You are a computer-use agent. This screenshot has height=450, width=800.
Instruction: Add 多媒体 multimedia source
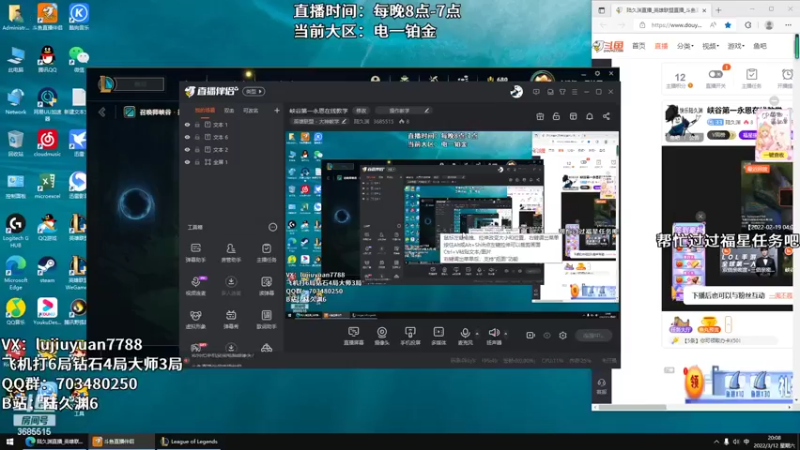tap(439, 336)
